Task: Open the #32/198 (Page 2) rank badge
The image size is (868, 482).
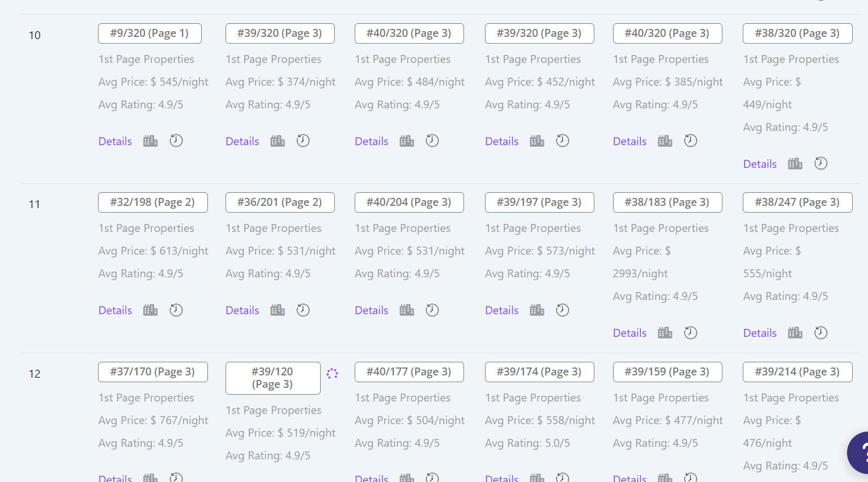Action: (153, 202)
